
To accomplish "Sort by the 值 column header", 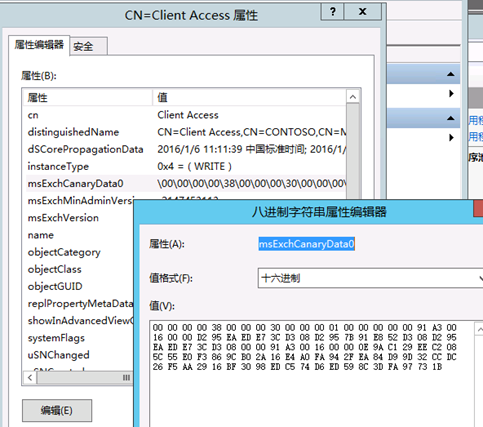I will 249,98.
